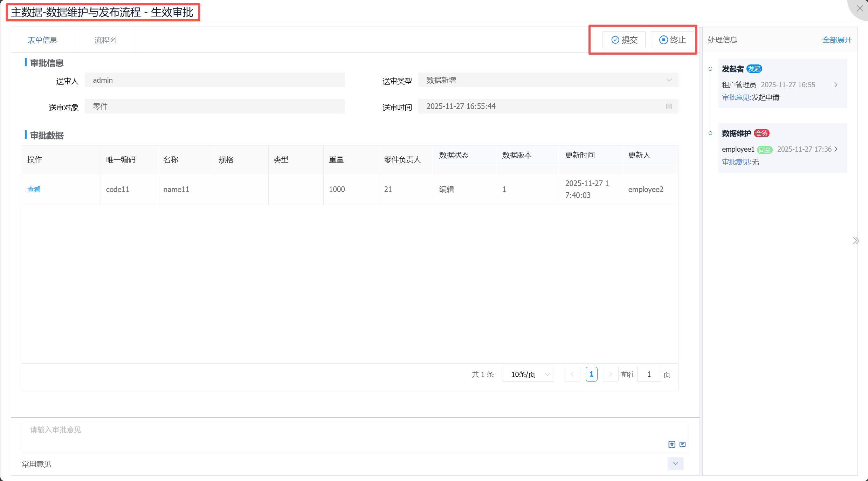The image size is (868, 481).
Task: Open the 10条/页 page size selector
Action: [x=528, y=375]
